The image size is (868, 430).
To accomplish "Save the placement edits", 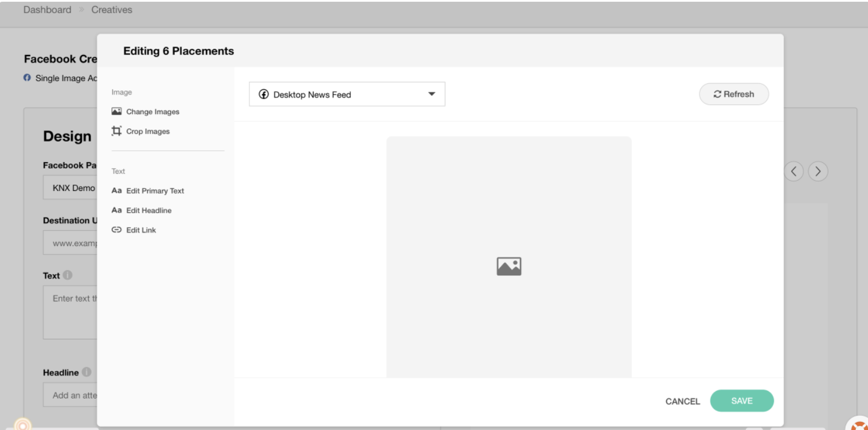I will point(741,401).
